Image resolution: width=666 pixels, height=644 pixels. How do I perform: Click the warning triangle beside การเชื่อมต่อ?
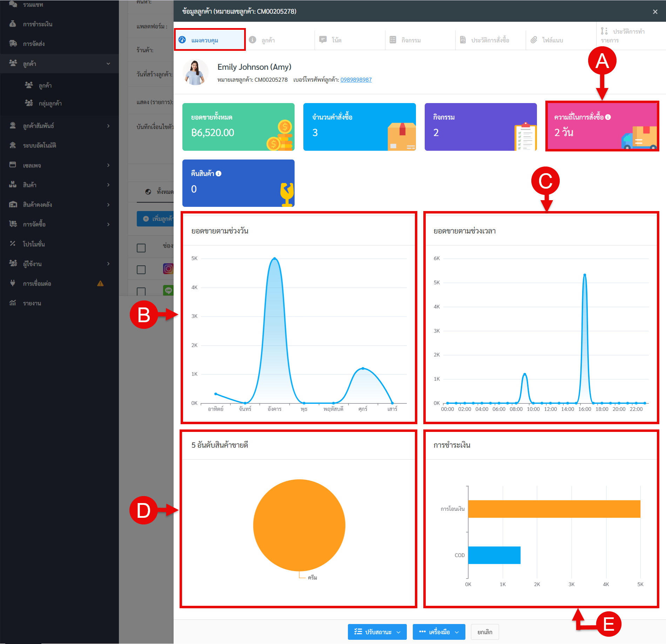100,283
